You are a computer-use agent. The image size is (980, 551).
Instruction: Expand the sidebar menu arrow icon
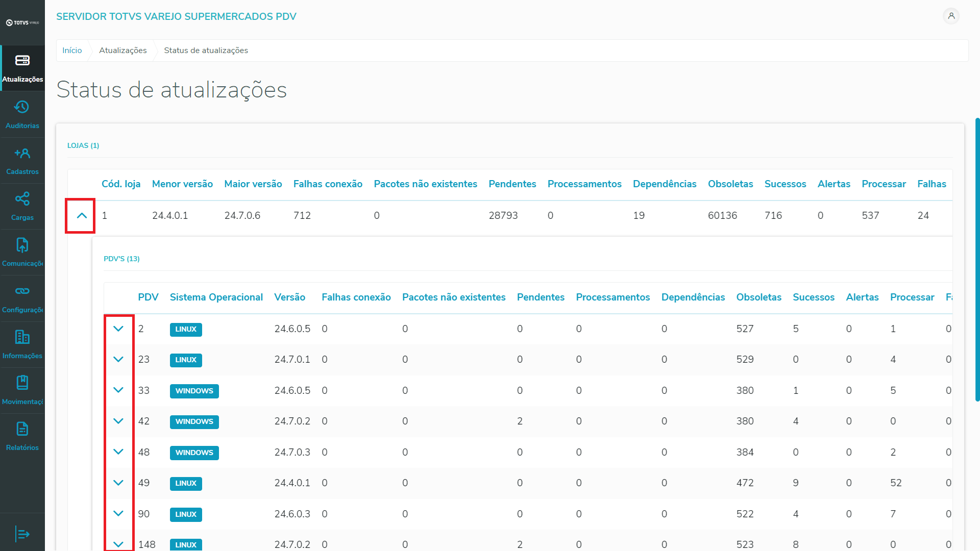(22, 534)
